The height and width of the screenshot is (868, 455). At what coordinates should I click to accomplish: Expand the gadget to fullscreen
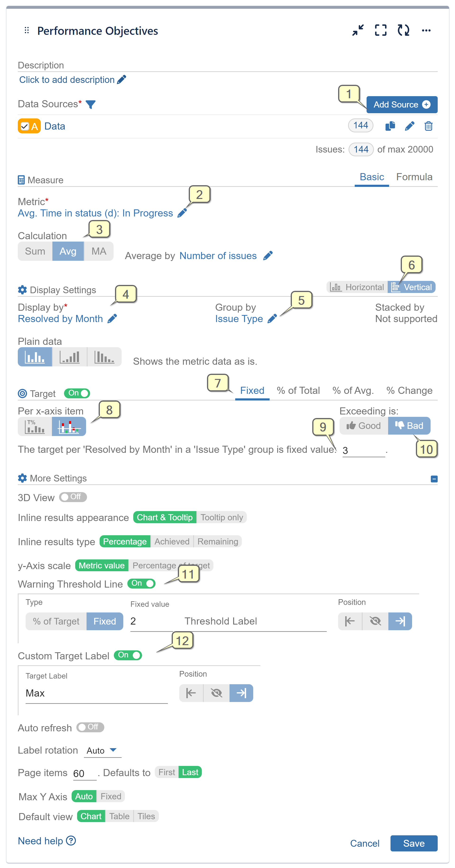click(x=381, y=30)
